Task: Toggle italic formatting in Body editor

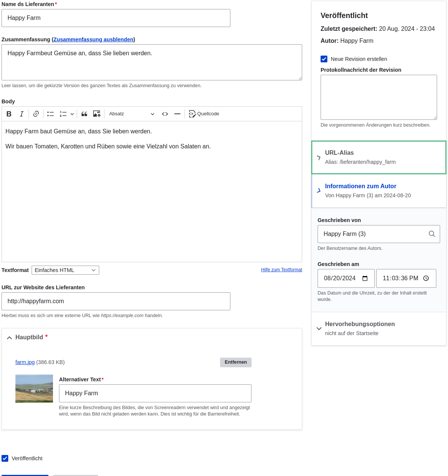Action: 22,114
